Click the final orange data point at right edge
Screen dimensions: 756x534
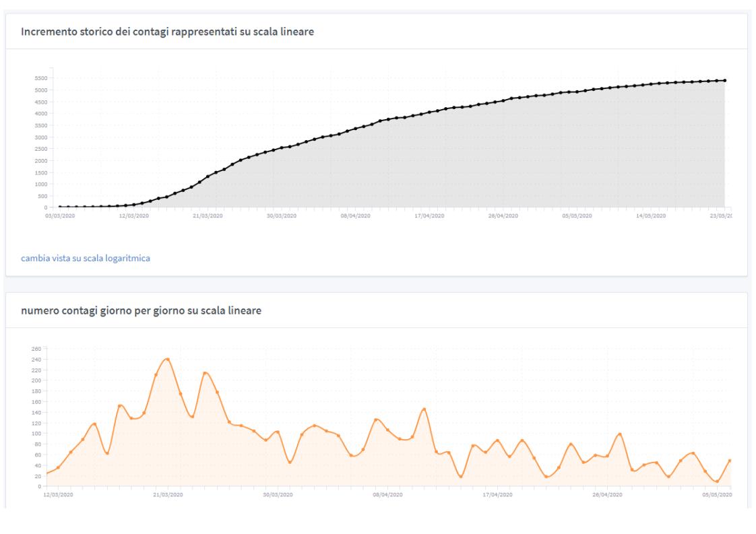730,461
